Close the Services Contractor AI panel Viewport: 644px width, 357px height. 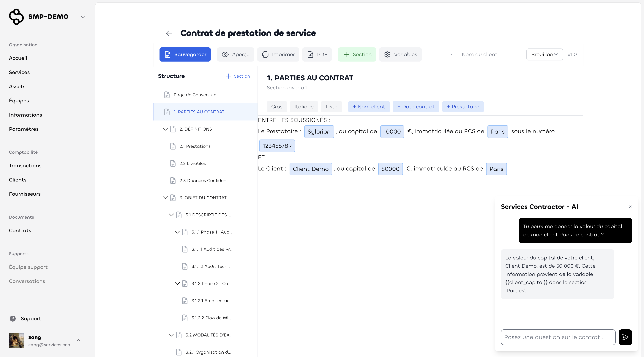630,207
